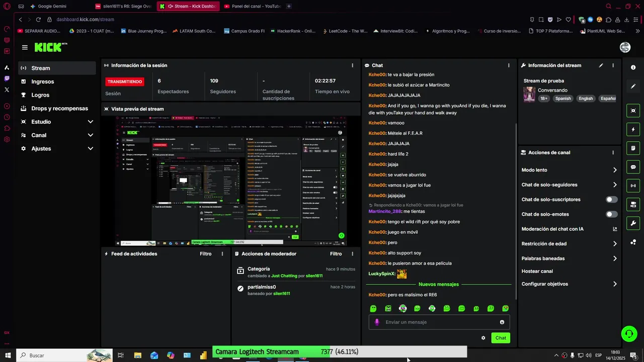Open Filtro in Acciones de moderador
The height and width of the screenshot is (362, 644).
pyautogui.click(x=336, y=254)
